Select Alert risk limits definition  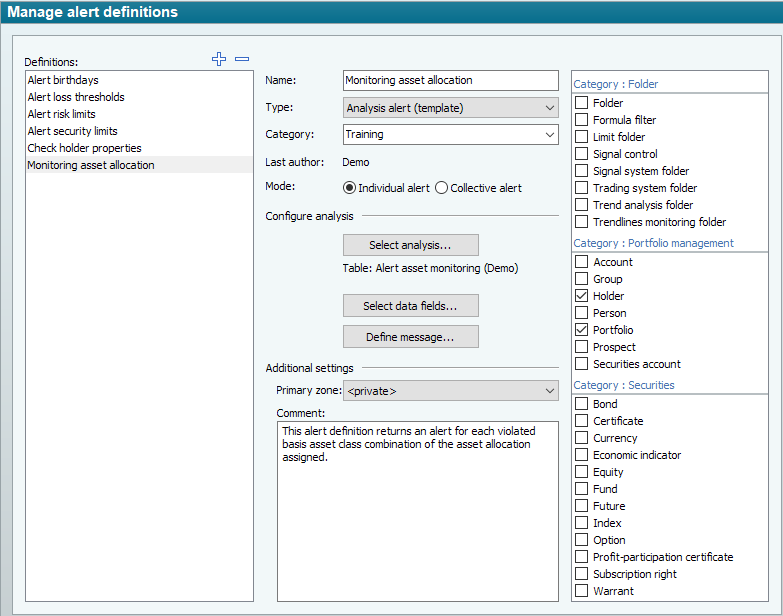pyautogui.click(x=62, y=114)
